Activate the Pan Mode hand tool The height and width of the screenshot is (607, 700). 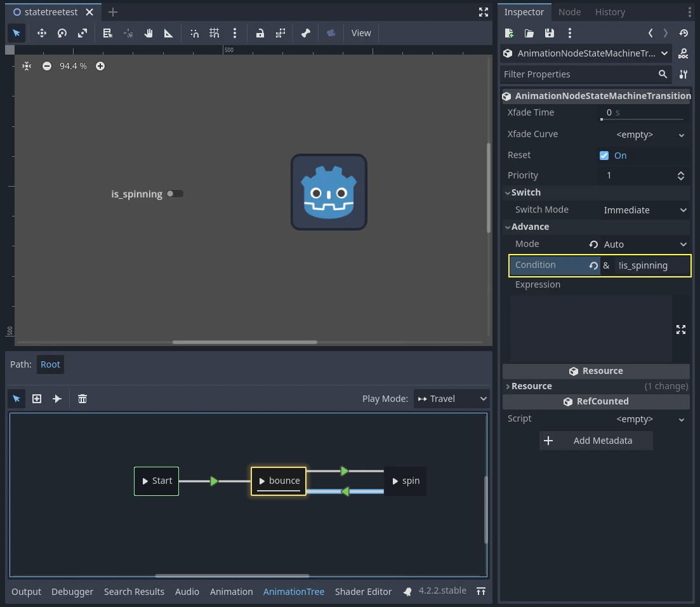(149, 33)
